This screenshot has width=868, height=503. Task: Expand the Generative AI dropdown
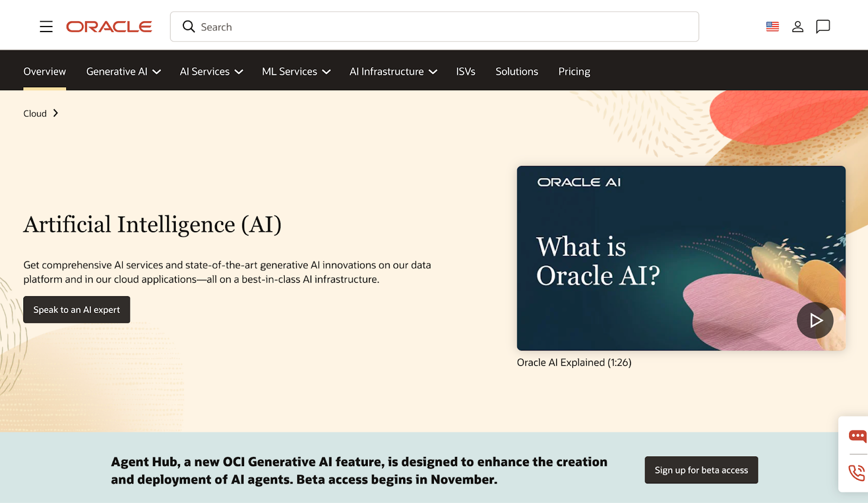123,71
